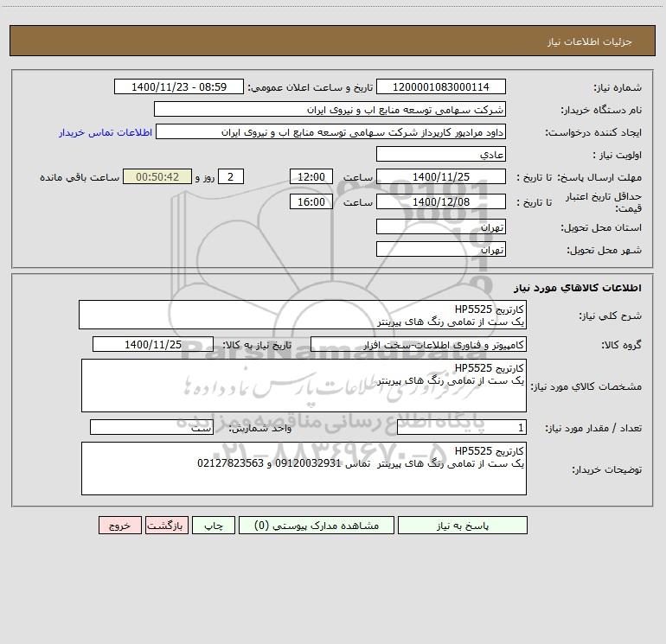The width and height of the screenshot is (666, 644).
Task: Click the تاریخ و ساعت اعلان عمومی label
Action: [x=311, y=87]
